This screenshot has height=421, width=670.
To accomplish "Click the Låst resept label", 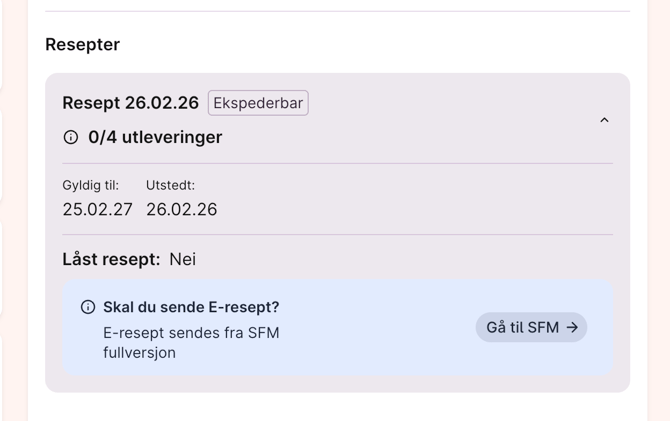I will (x=111, y=259).
